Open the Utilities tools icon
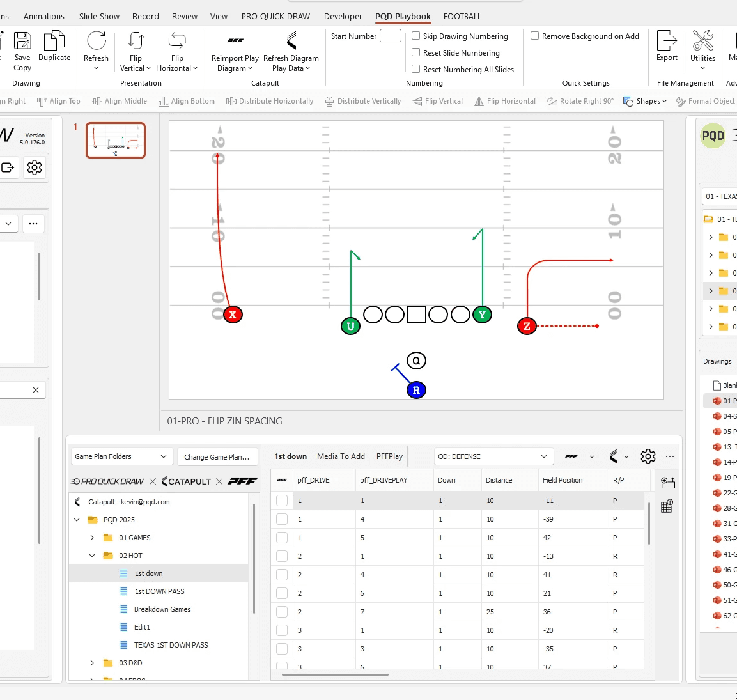 coord(702,40)
